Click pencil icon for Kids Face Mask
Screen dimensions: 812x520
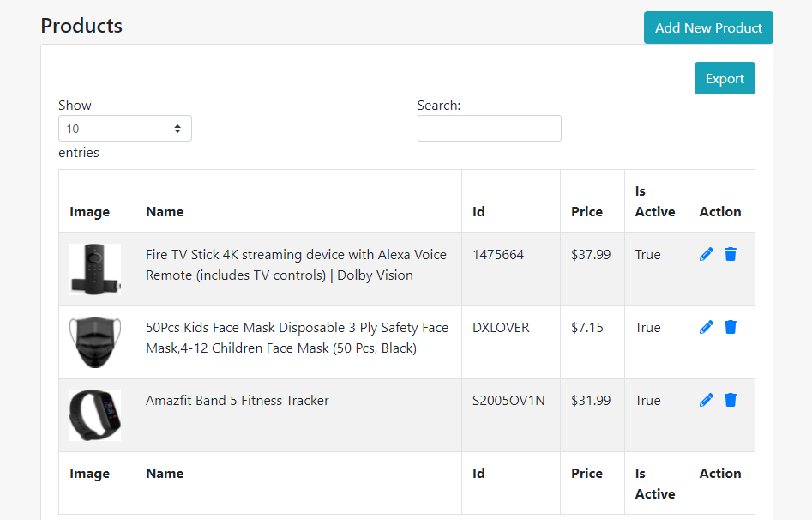[707, 327]
